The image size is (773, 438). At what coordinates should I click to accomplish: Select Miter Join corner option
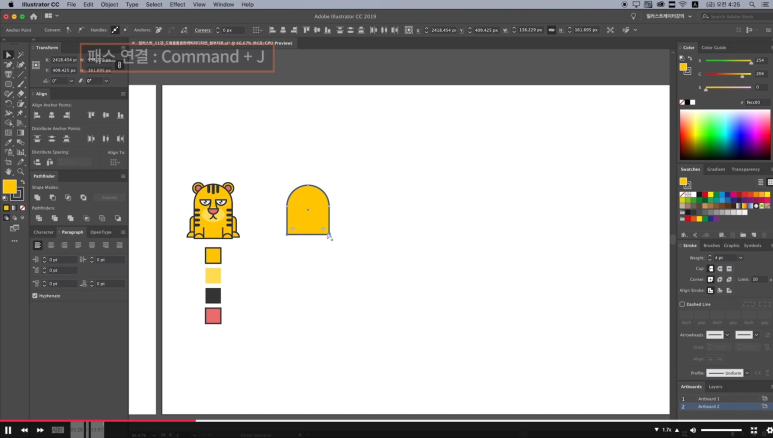click(x=710, y=279)
